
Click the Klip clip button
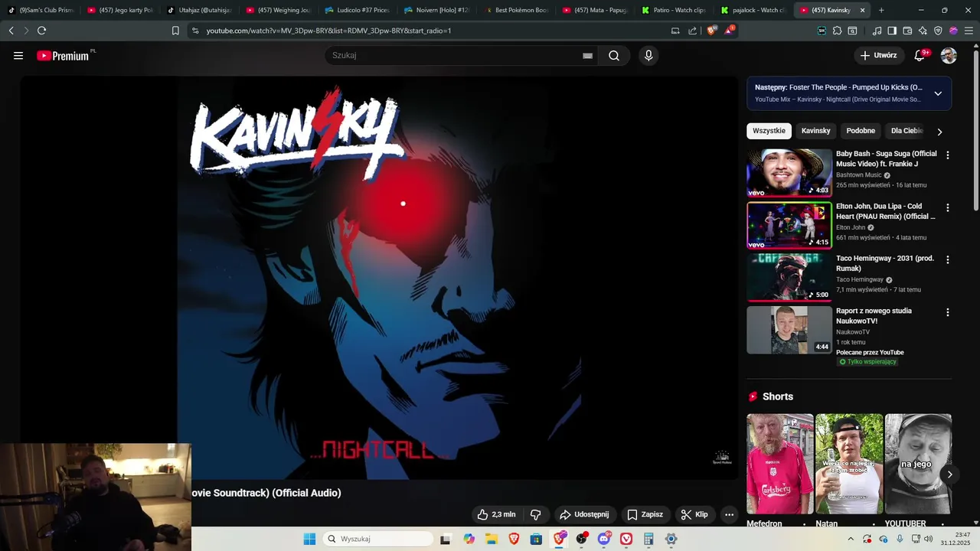pos(694,514)
